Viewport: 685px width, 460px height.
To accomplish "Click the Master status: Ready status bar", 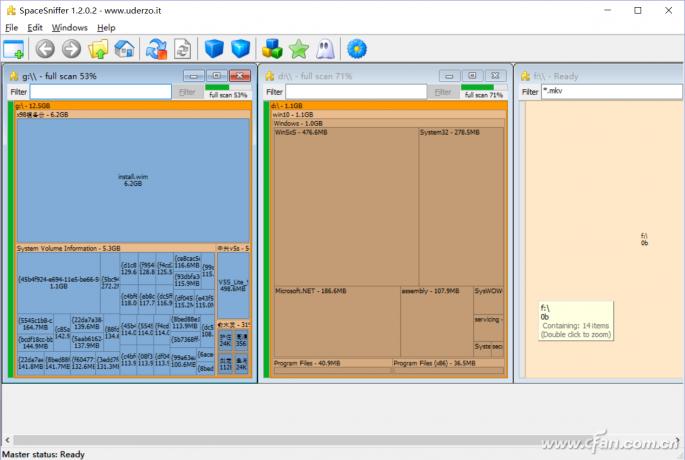I will tap(43, 454).
